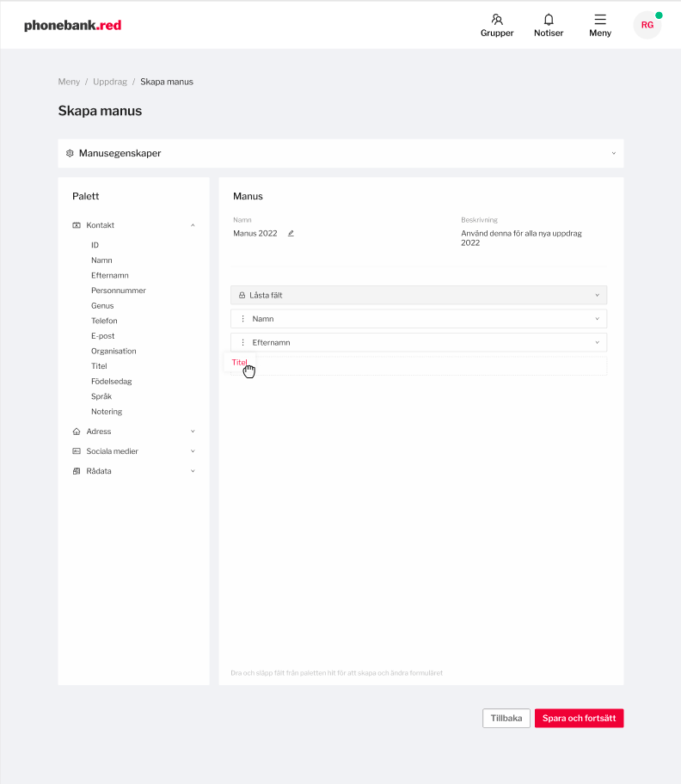The height and width of the screenshot is (784, 681).
Task: Click the Meny breadcrumb link
Action: [69, 82]
